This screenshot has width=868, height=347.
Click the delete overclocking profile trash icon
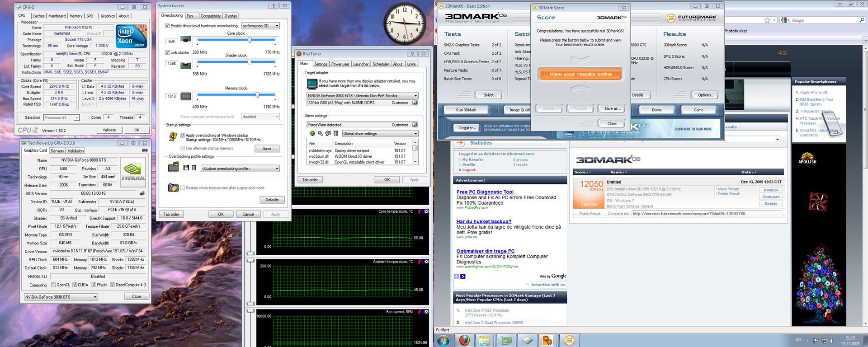193,168
